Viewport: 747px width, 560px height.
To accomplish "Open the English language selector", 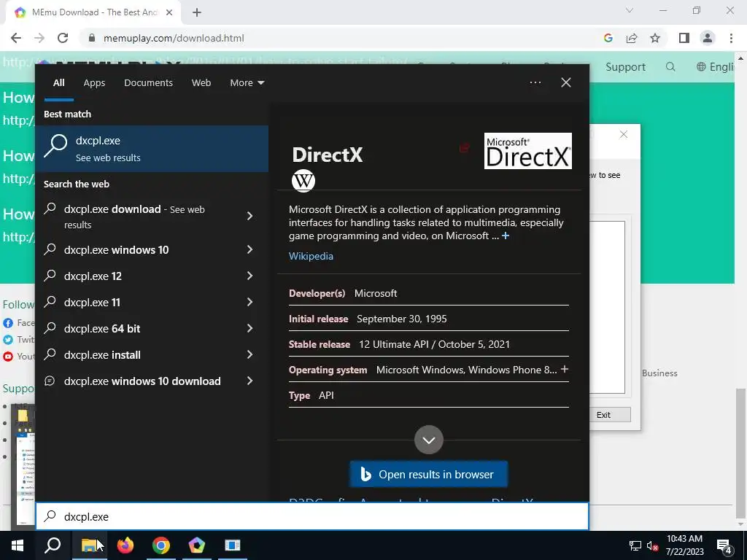I will pos(716,67).
